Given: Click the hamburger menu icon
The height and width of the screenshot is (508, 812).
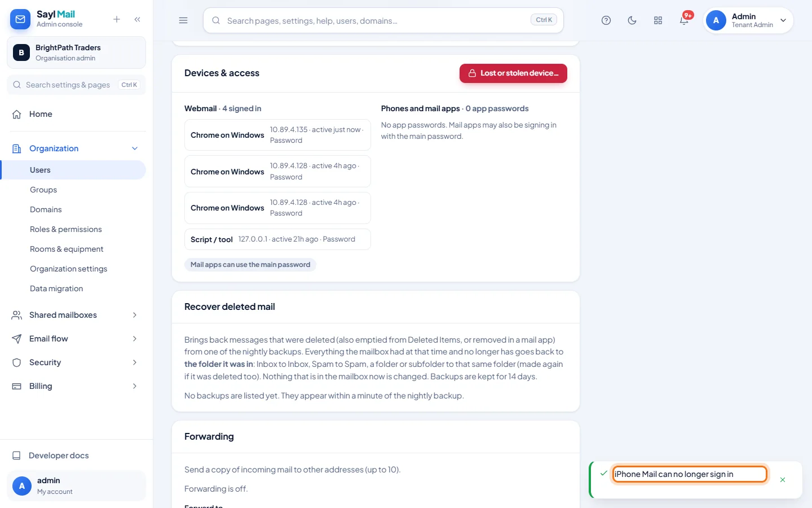Looking at the screenshot, I should (x=183, y=20).
